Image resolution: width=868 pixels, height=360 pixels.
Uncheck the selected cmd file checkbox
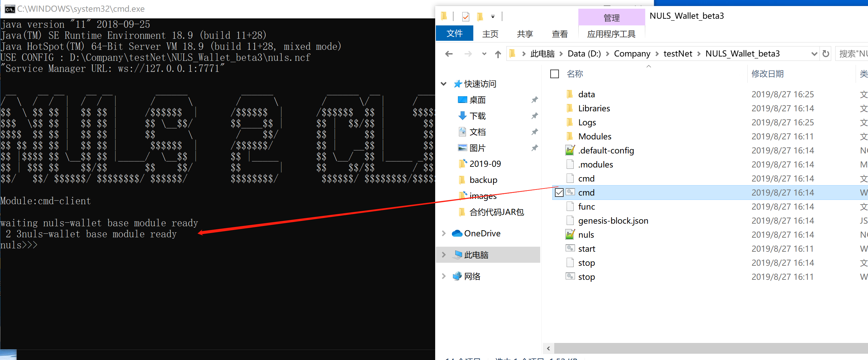click(x=559, y=193)
